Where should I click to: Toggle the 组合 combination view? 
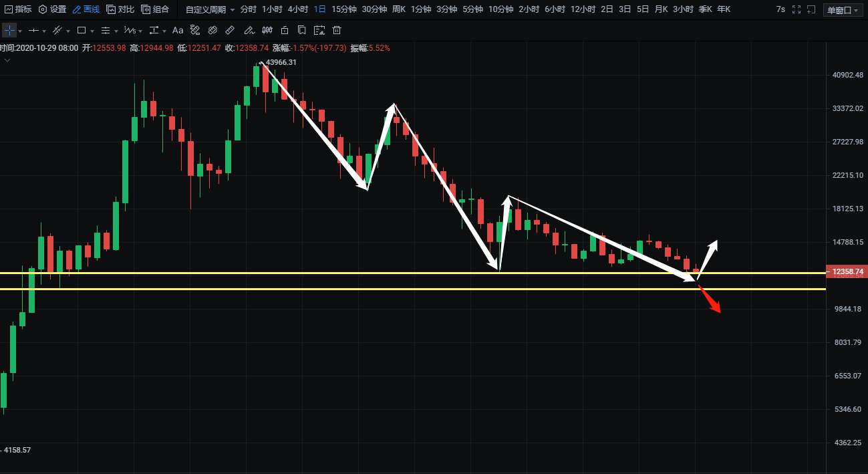(155, 9)
